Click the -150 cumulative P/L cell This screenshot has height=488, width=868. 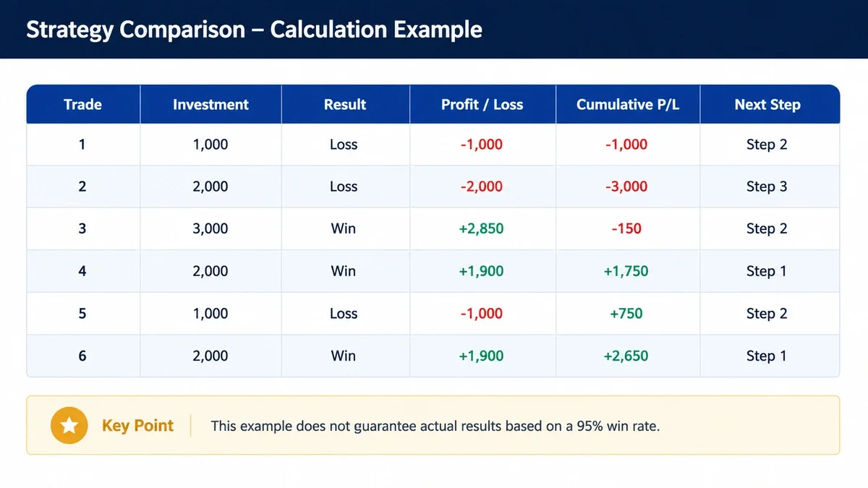626,228
